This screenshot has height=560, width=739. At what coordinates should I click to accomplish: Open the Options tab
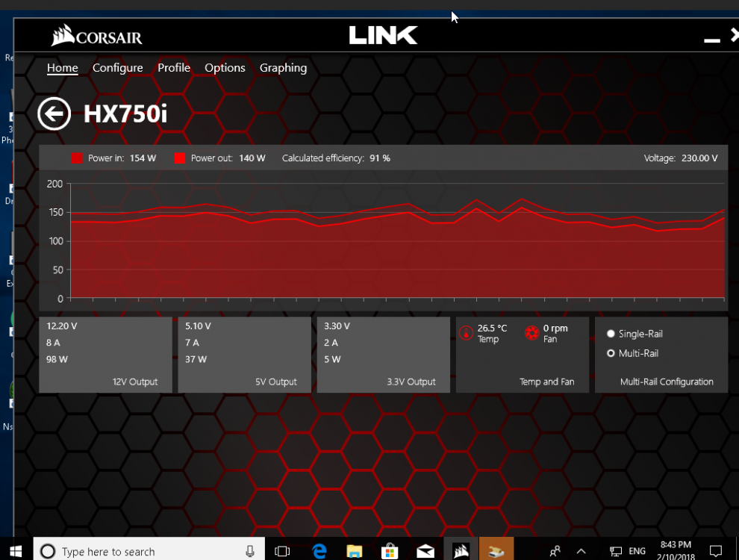225,68
